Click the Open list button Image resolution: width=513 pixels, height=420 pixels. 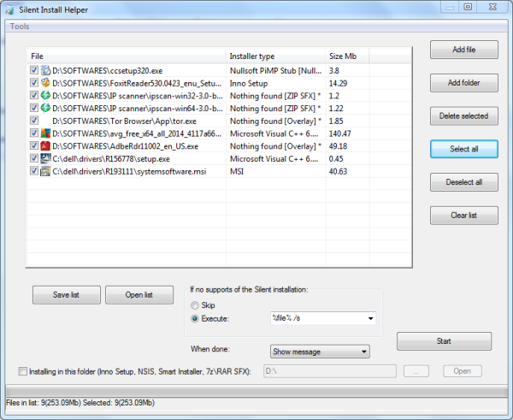coord(139,295)
